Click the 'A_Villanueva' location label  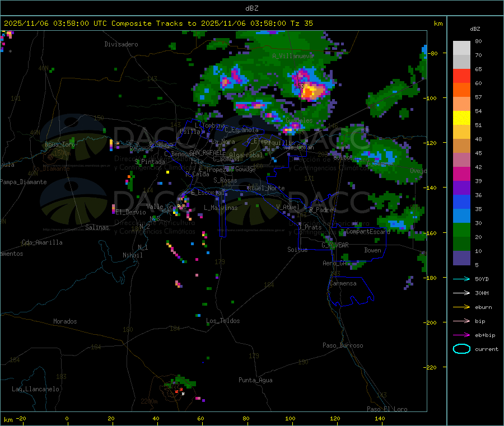(x=292, y=56)
